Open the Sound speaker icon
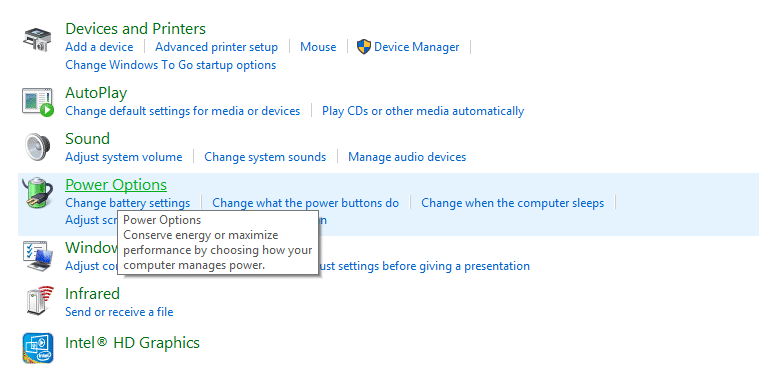The width and height of the screenshot is (759, 370). [37, 147]
